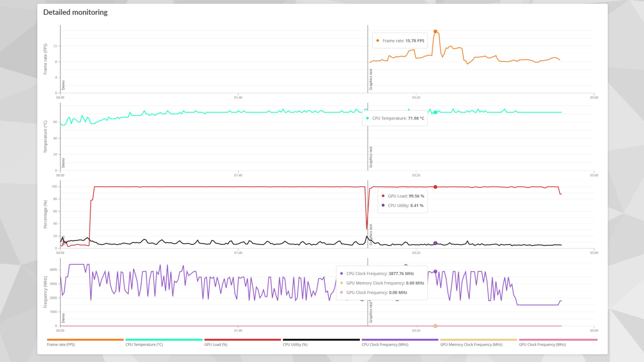The height and width of the screenshot is (362, 644).
Task: Click the Detailed monitoring heading
Action: coord(75,12)
